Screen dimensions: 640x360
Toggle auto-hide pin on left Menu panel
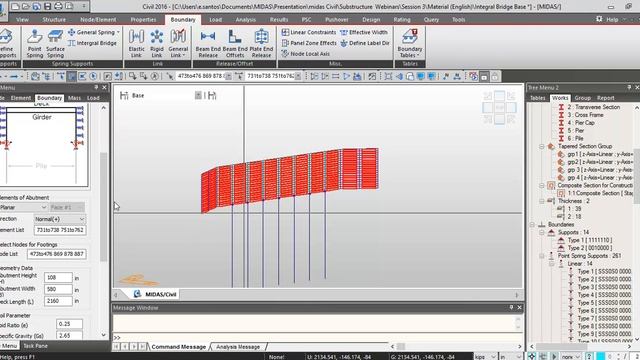point(96,88)
